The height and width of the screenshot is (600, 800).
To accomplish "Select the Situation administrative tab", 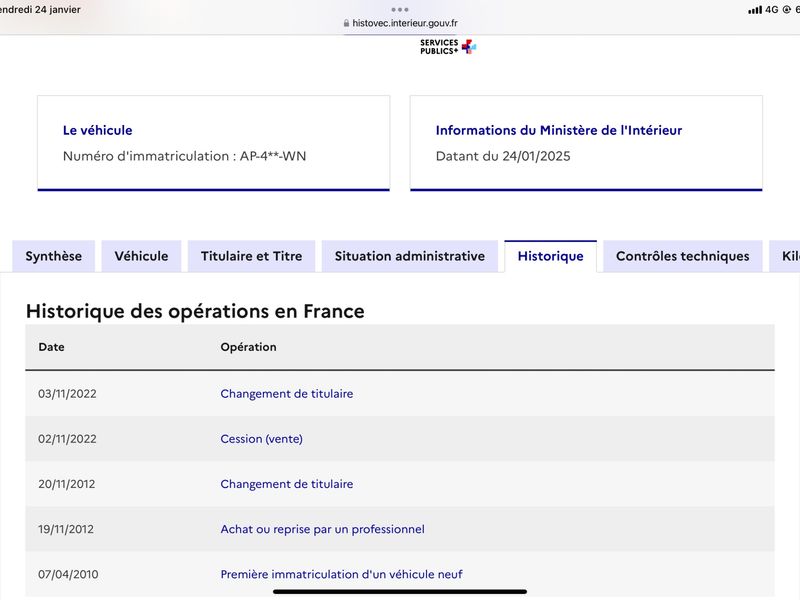I will click(410, 256).
